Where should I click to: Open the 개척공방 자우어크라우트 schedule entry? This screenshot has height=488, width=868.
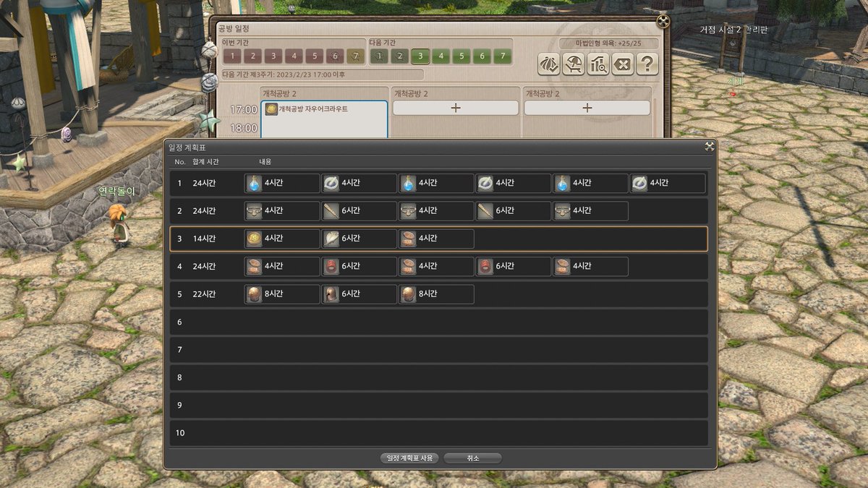point(324,119)
